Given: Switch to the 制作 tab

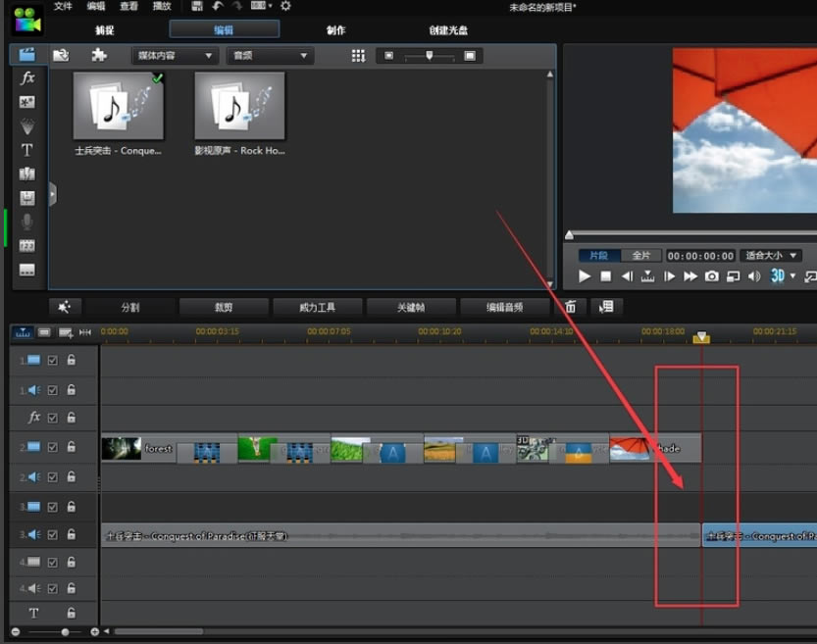Looking at the screenshot, I should tap(335, 30).
